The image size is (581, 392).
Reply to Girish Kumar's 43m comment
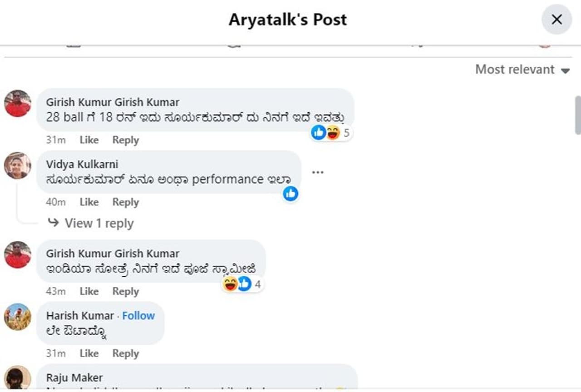click(125, 291)
